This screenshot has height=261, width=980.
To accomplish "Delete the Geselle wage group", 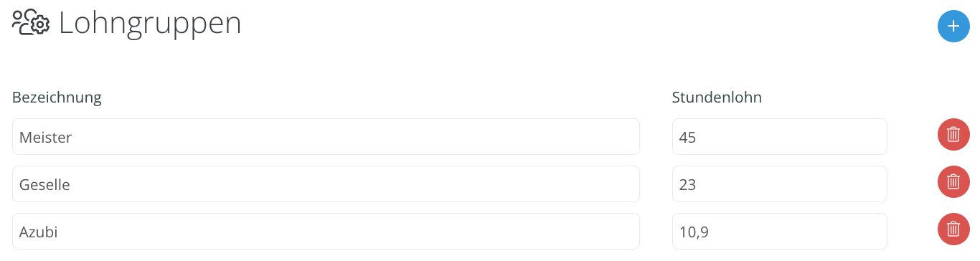I will point(953,181).
